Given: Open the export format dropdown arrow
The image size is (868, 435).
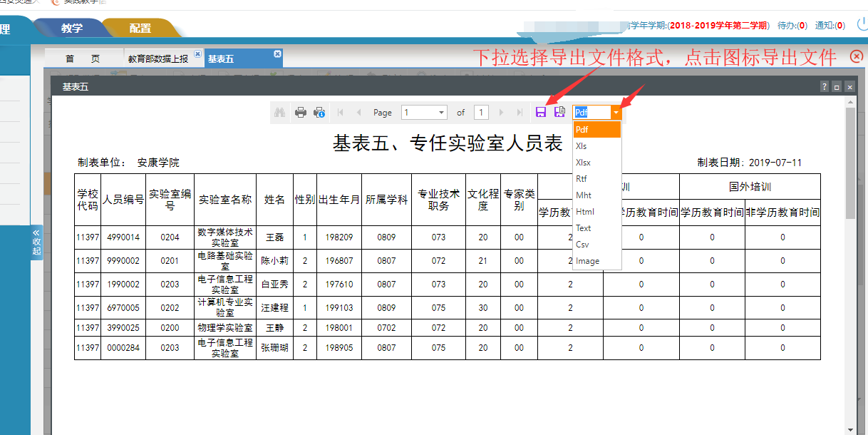Looking at the screenshot, I should (x=616, y=113).
